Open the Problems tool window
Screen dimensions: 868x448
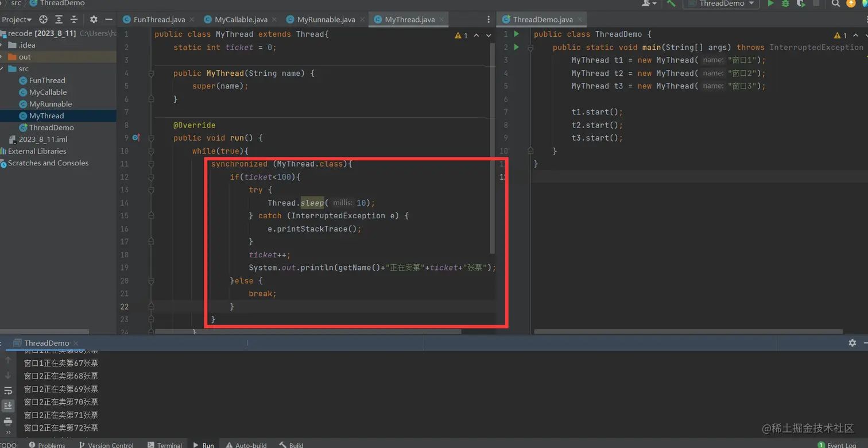pyautogui.click(x=48, y=445)
